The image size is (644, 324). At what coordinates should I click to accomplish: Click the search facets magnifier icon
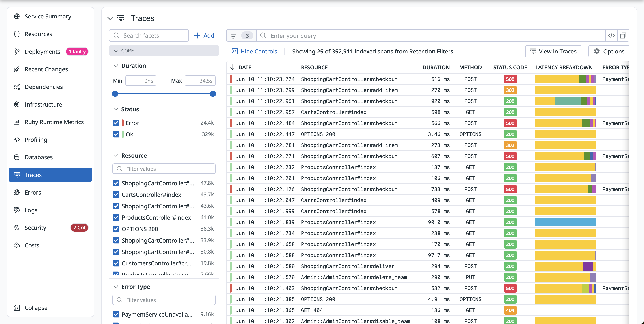[116, 35]
